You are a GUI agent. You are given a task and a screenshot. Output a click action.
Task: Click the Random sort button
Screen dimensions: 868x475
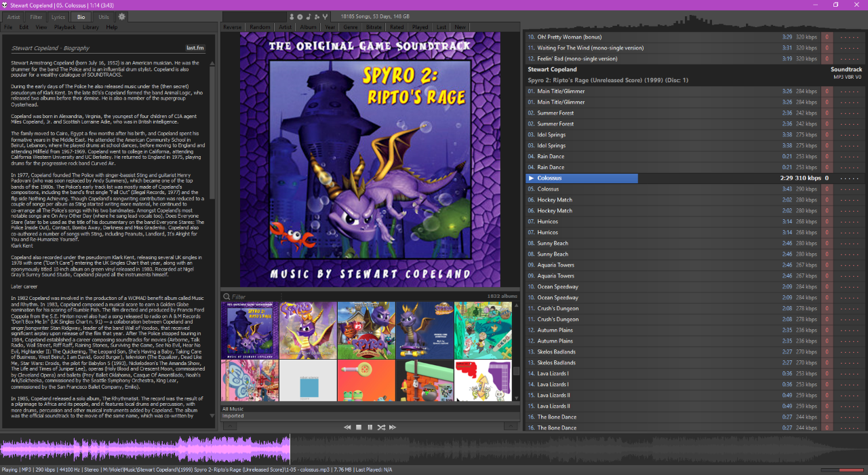[x=260, y=27]
